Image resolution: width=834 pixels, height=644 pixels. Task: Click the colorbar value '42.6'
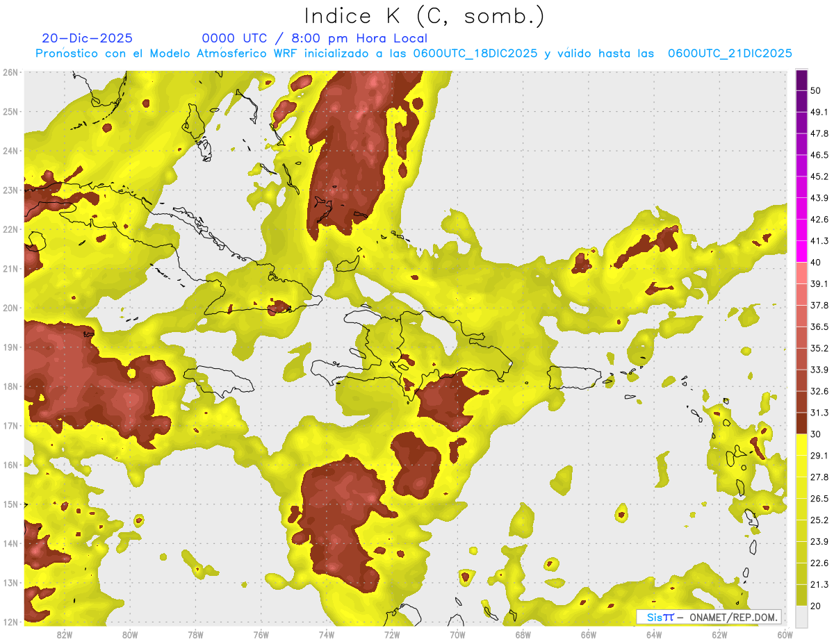(x=819, y=220)
